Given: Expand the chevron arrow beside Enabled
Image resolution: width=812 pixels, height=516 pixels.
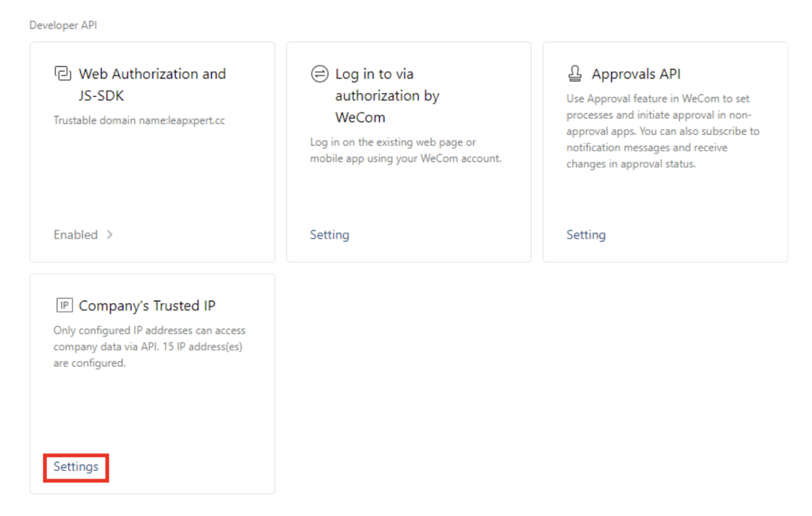Looking at the screenshot, I should click(110, 235).
